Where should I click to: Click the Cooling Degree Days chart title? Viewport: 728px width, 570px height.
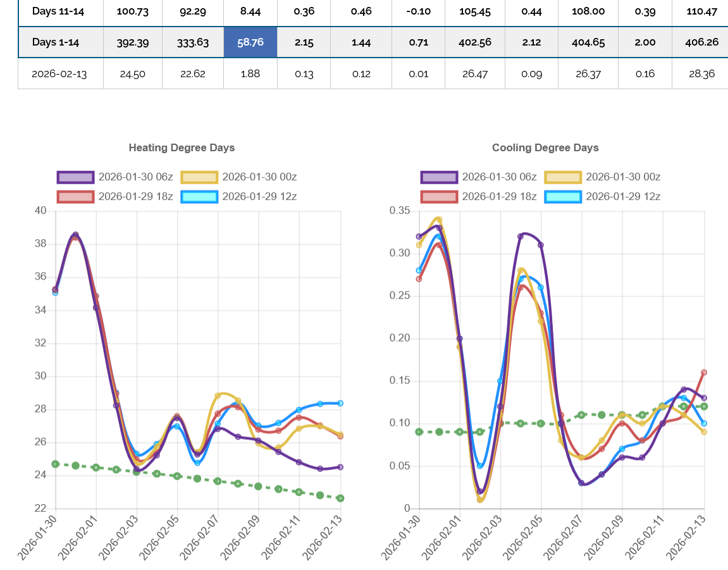[545, 147]
